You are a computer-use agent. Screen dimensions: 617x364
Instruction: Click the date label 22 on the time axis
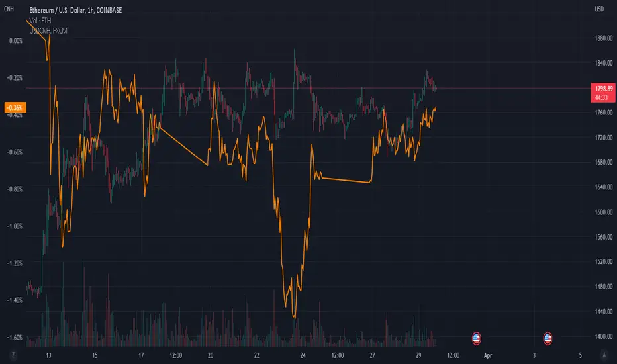257,355
